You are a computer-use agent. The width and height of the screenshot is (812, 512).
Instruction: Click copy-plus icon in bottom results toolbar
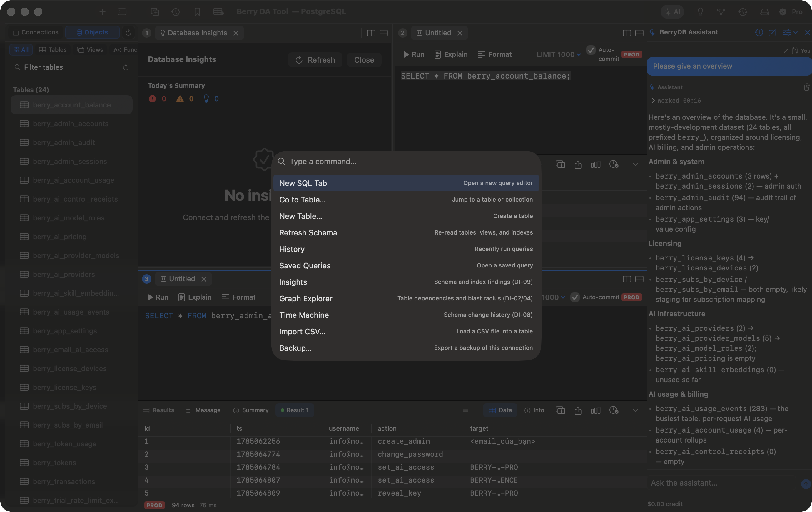[560, 410]
